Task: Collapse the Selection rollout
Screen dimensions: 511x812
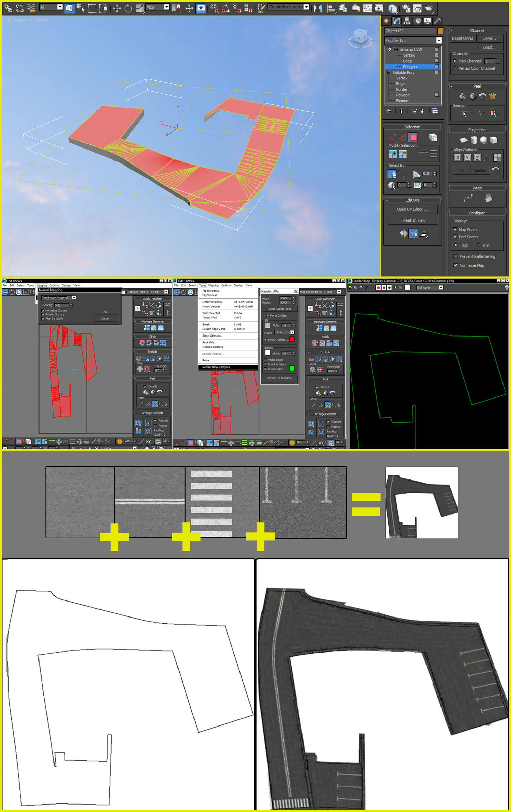Action: coord(387,127)
